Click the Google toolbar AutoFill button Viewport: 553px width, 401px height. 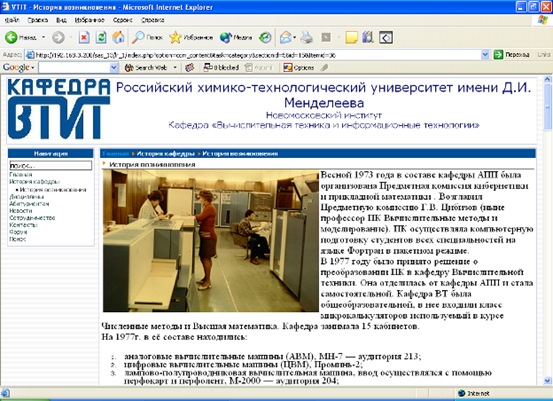click(x=259, y=67)
